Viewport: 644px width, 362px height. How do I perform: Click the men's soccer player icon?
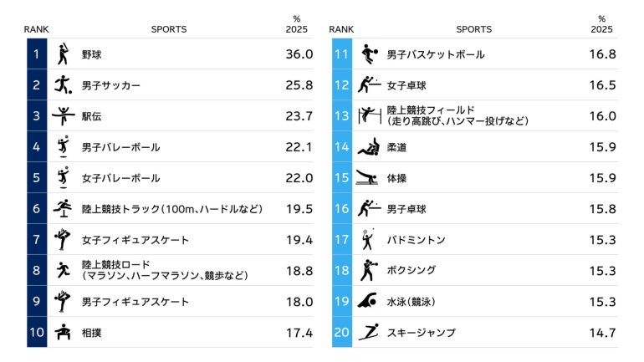63,85
